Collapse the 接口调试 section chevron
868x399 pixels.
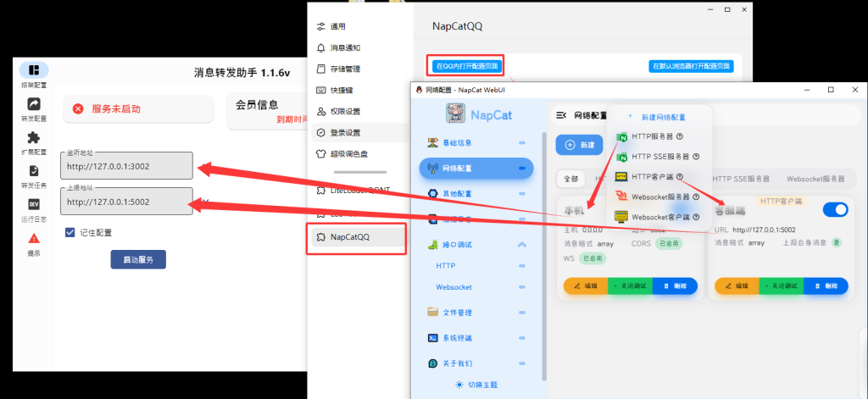pos(521,245)
